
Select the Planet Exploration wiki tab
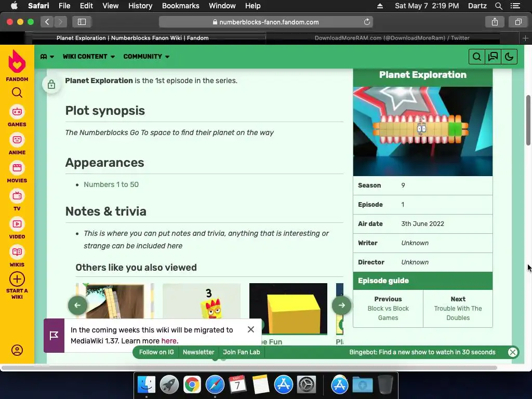point(132,38)
